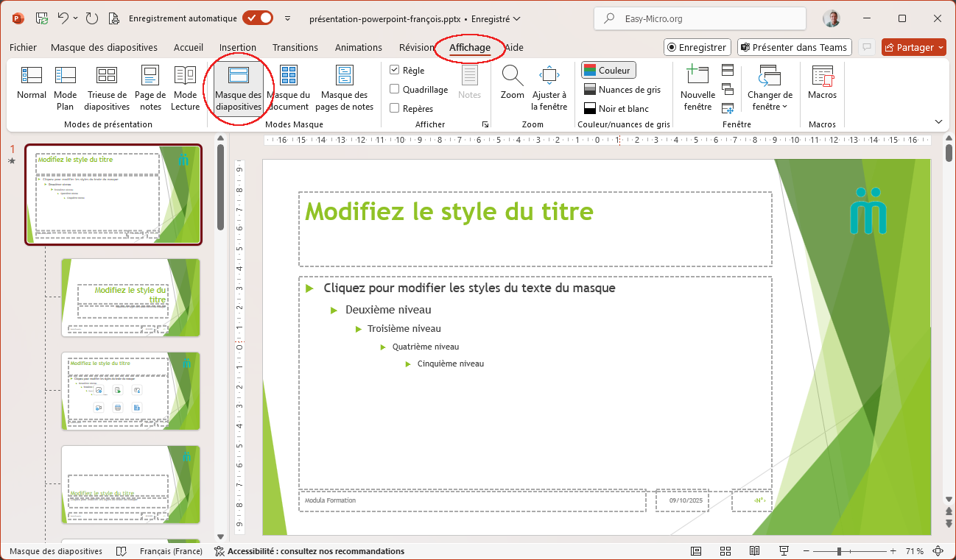Viewport: 956px width, 560px height.
Task: Turn off Enregistrement automatique toggle
Action: [258, 18]
